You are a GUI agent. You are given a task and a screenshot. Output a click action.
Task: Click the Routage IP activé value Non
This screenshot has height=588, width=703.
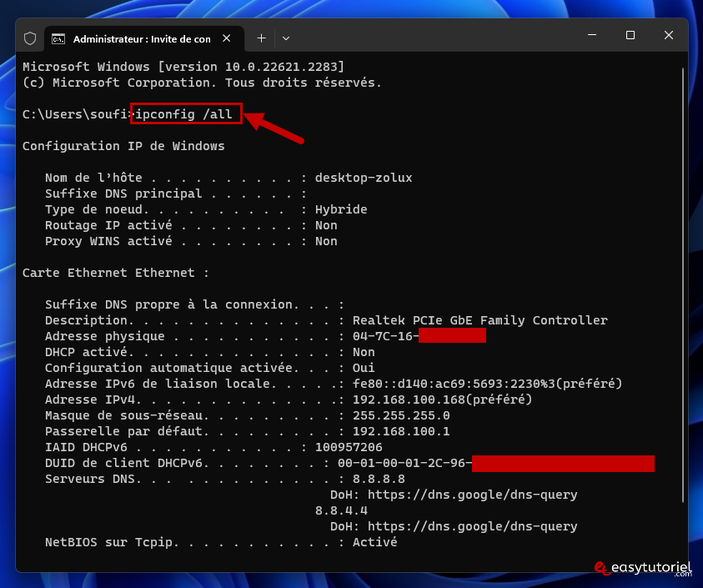(x=326, y=225)
